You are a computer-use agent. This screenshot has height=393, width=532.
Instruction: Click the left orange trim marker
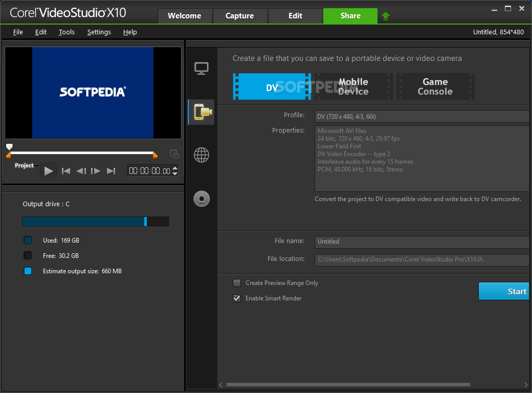pos(9,156)
